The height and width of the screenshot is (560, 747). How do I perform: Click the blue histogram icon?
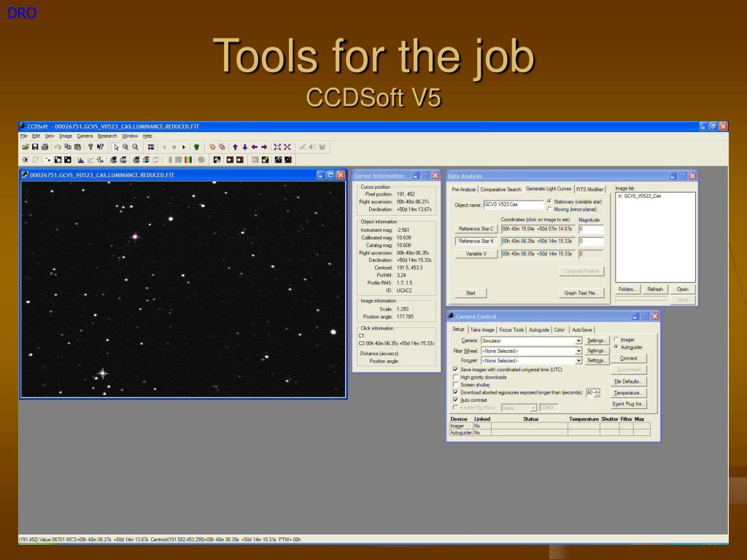coord(80,160)
